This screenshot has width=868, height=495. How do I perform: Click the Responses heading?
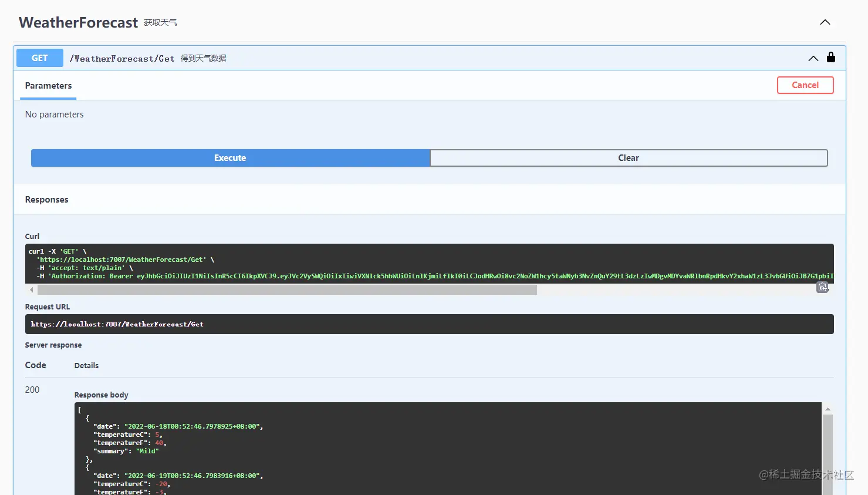pyautogui.click(x=47, y=200)
